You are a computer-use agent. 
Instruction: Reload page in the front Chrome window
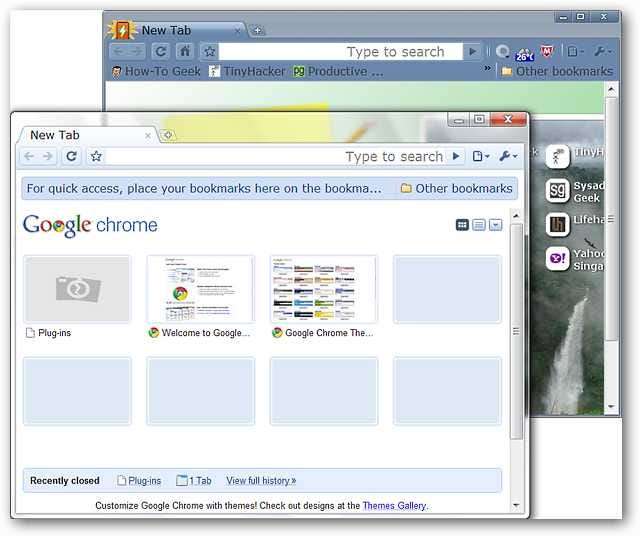(x=71, y=156)
